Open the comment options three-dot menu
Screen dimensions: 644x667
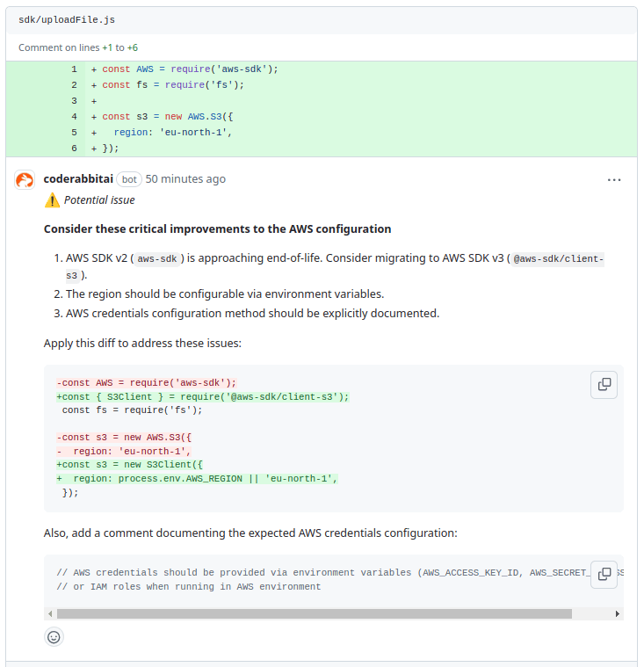[614, 179]
